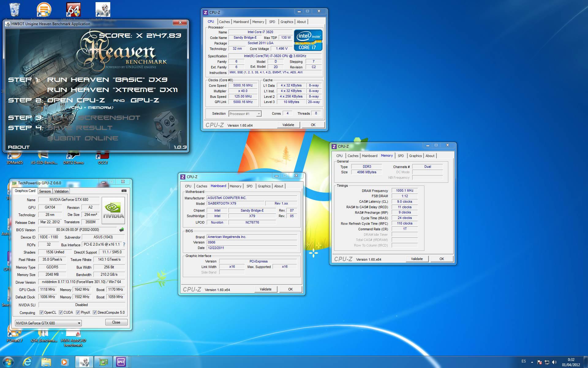Click Run Heaven "Basic" DX9 step
588x368 pixels.
click(x=107, y=80)
